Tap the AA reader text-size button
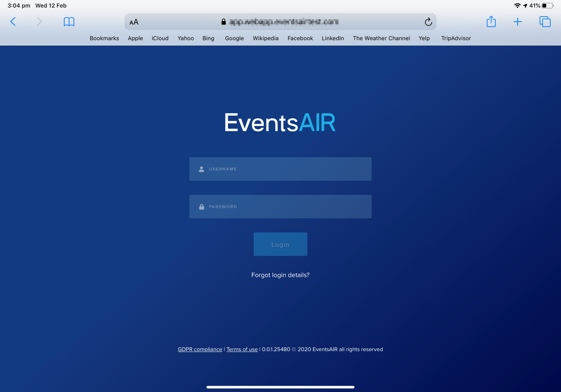 coord(134,22)
